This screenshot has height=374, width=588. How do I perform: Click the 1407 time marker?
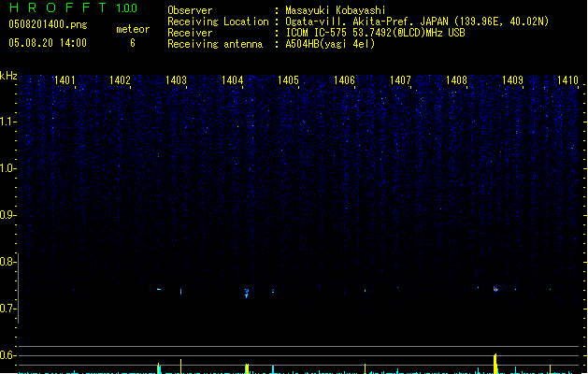pyautogui.click(x=400, y=79)
